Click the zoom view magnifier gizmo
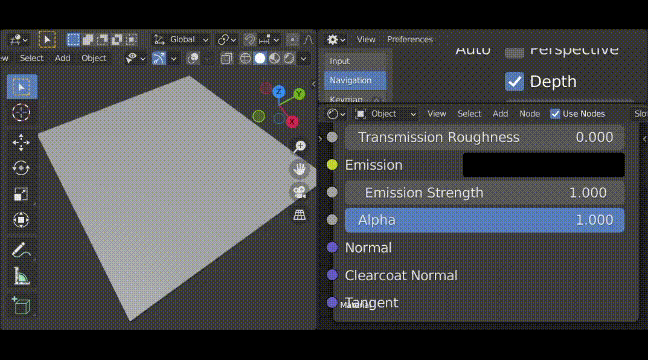Screen dimensions: 648x360 coord(300,147)
